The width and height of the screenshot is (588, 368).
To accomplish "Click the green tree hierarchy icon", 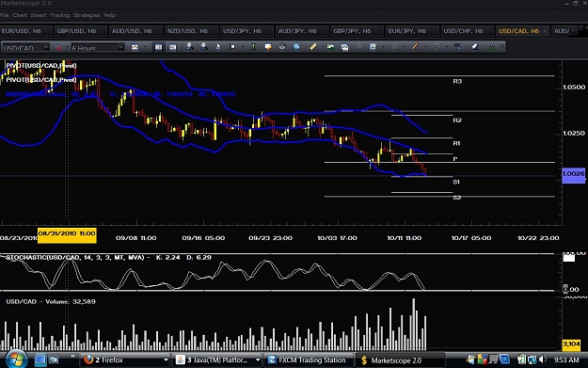I will pyautogui.click(x=491, y=47).
